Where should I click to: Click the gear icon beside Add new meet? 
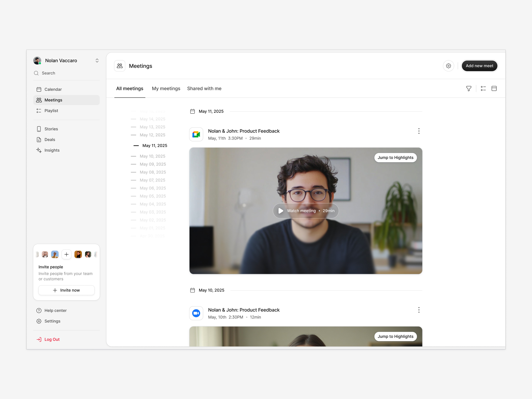click(448, 66)
